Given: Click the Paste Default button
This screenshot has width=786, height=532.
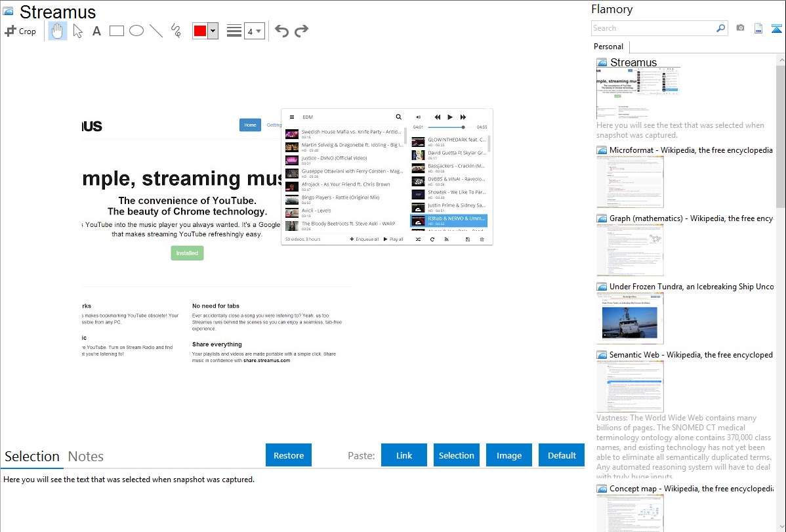Looking at the screenshot, I should coord(562,455).
